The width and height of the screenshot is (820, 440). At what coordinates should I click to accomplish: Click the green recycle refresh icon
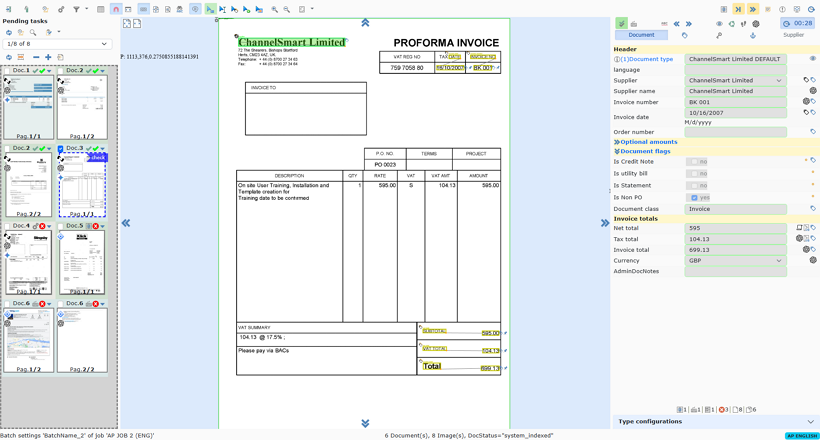click(731, 24)
